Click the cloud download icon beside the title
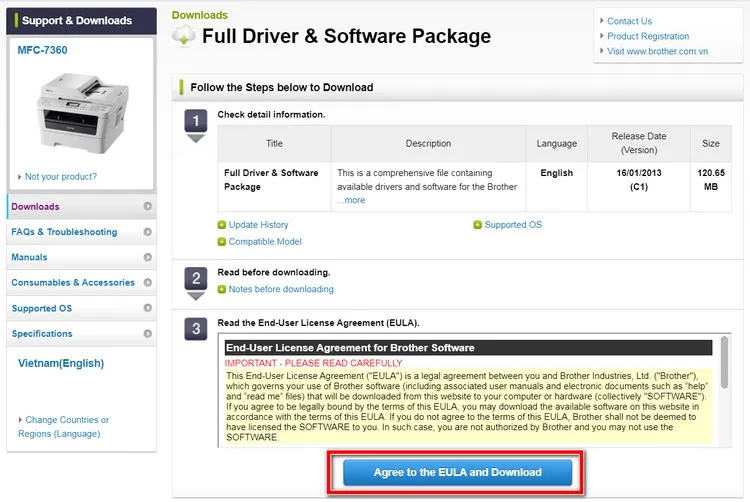This screenshot has width=750, height=502. (x=184, y=37)
